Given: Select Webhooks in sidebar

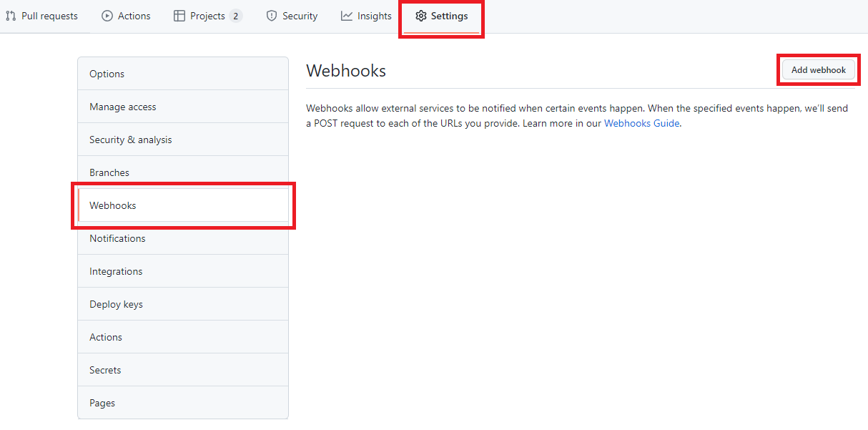Looking at the screenshot, I should pos(183,205).
